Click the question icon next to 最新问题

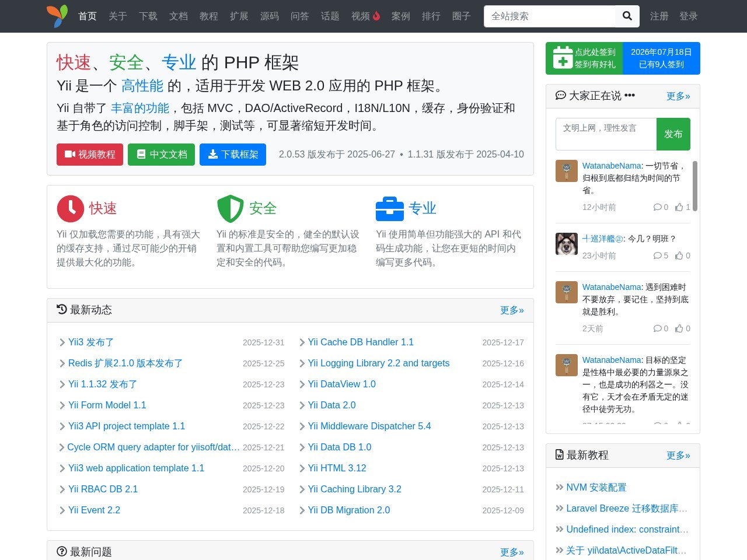62,551
